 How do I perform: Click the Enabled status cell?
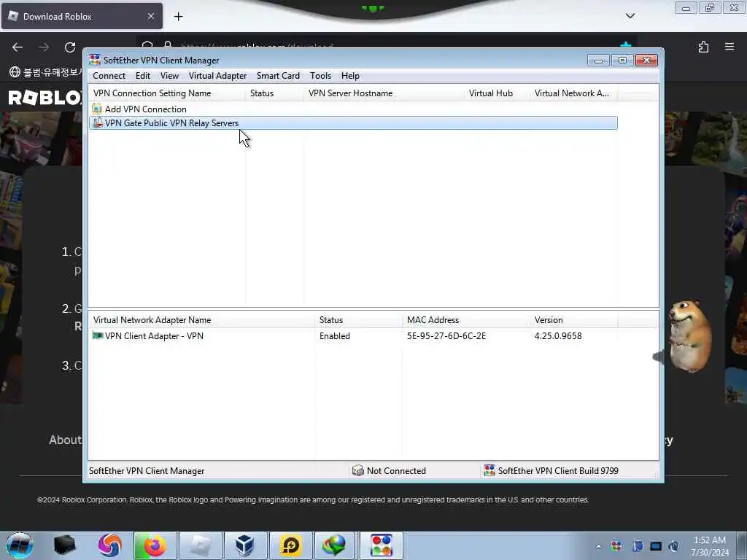(334, 335)
